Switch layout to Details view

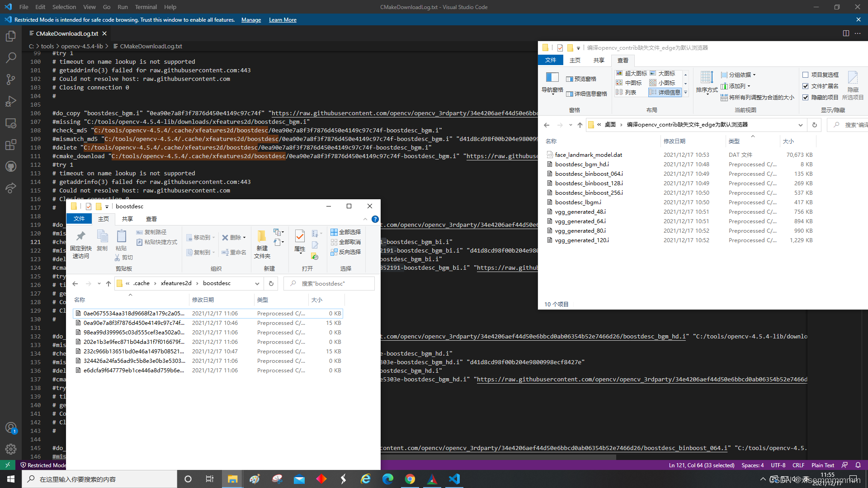coord(665,92)
